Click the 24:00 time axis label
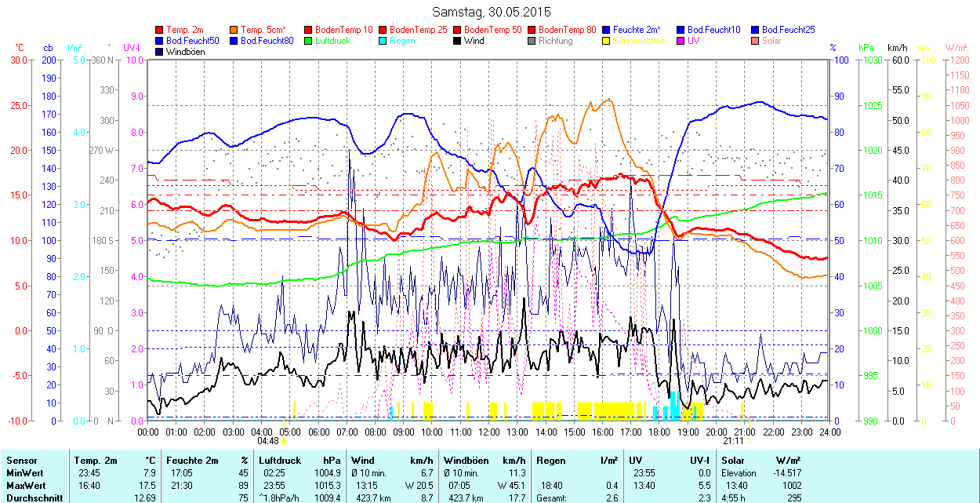 pos(830,432)
